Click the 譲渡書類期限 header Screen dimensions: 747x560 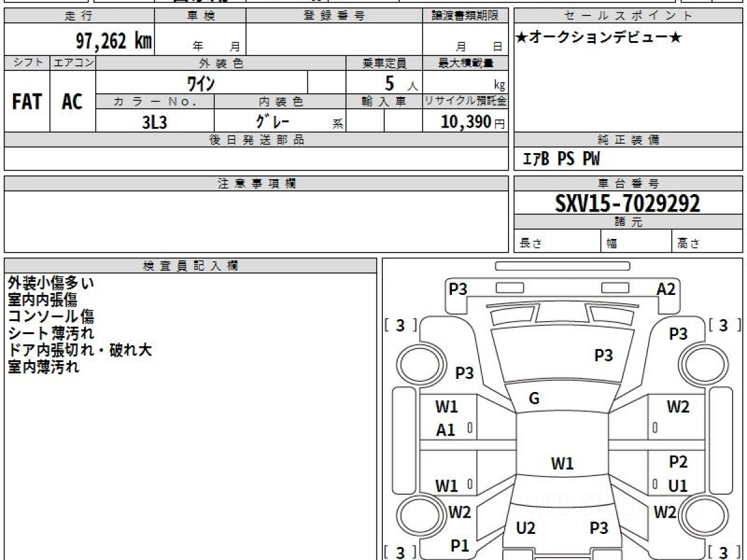[x=465, y=16]
